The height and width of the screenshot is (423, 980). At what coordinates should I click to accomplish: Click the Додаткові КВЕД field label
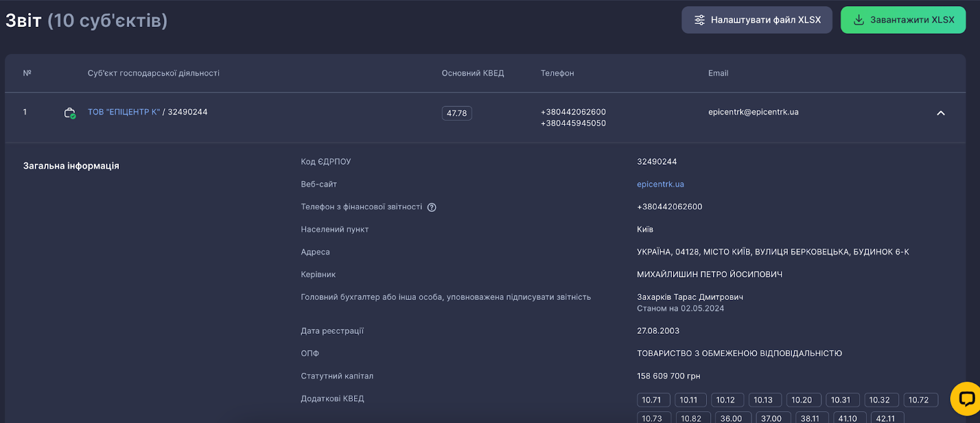point(333,399)
